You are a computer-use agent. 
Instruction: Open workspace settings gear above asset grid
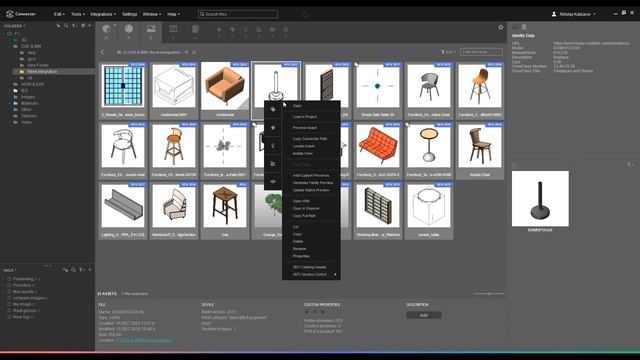click(501, 27)
